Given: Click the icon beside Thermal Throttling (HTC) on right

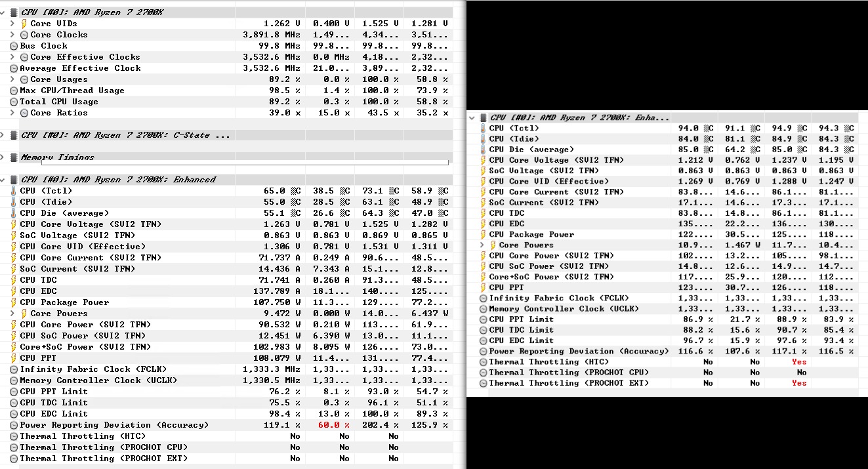Looking at the screenshot, I should 484,361.
